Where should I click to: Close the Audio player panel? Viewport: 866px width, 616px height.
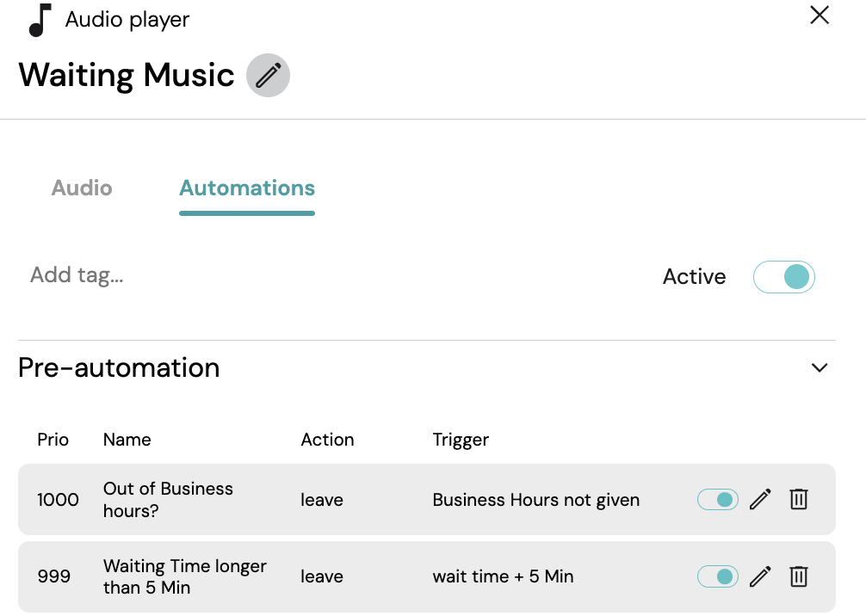pos(820,15)
